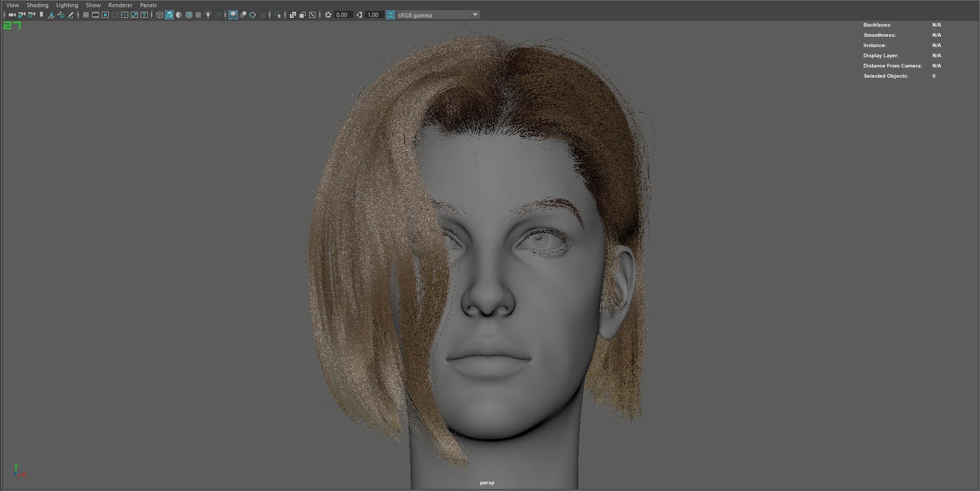Toggle the viewport Grid display
The image size is (980, 491).
tap(86, 15)
